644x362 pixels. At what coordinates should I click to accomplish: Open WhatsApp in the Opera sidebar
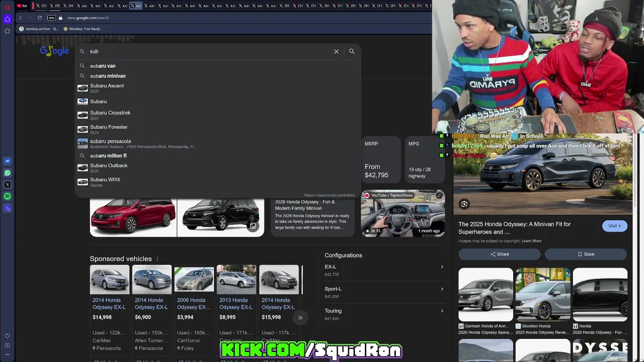(x=7, y=173)
